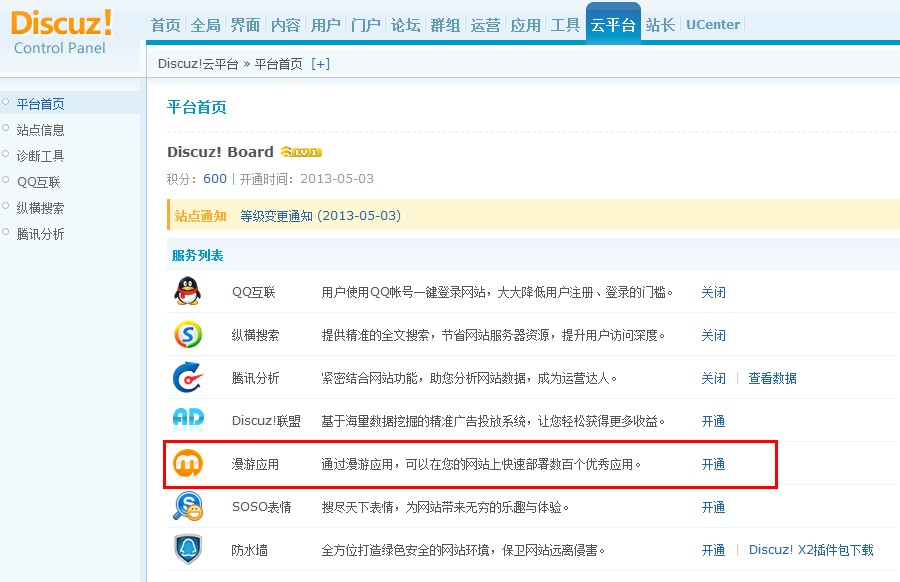Click 开通 for Discuz!联盟 service
Screen dimensions: 900x582
click(713, 421)
